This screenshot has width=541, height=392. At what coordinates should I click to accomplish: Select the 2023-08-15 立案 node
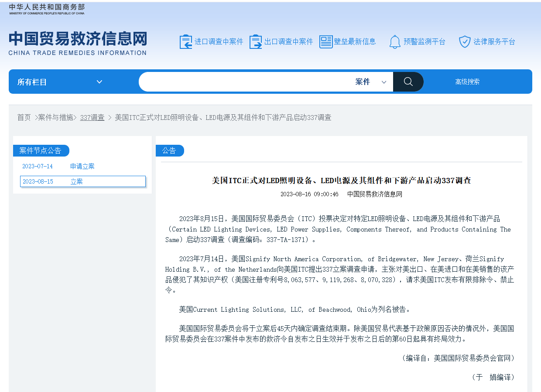(83, 181)
